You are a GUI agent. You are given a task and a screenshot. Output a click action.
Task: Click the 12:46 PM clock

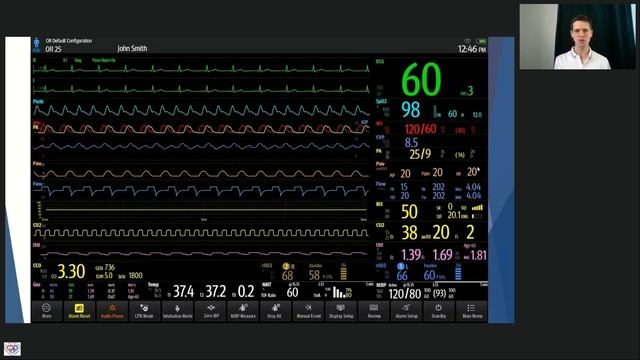[472, 49]
